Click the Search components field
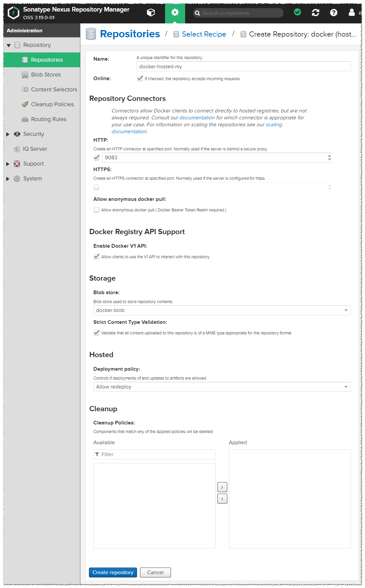This screenshot has width=365, height=588. (x=238, y=13)
